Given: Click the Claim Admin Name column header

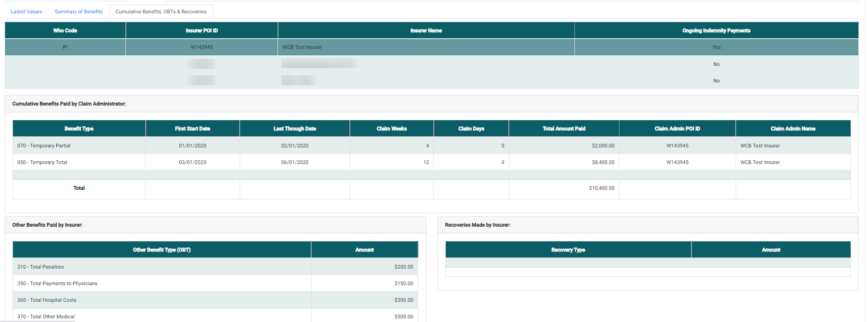Looking at the screenshot, I should (x=793, y=129).
